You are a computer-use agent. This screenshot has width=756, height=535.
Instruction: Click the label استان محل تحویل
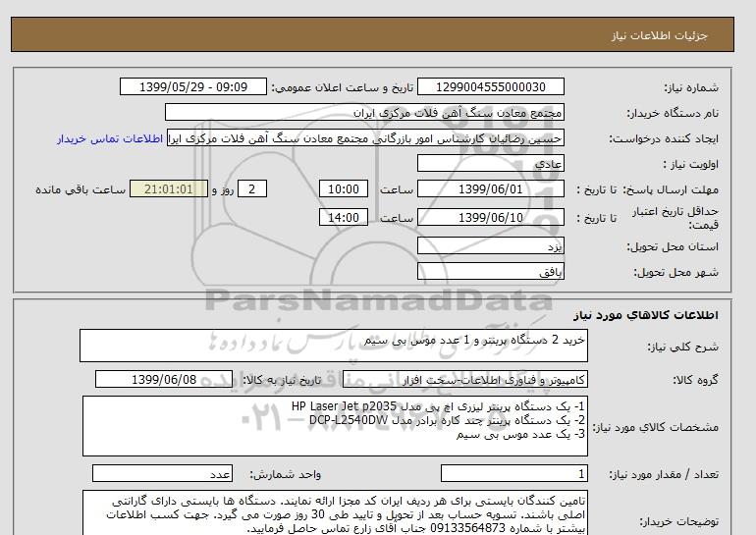pyautogui.click(x=673, y=246)
